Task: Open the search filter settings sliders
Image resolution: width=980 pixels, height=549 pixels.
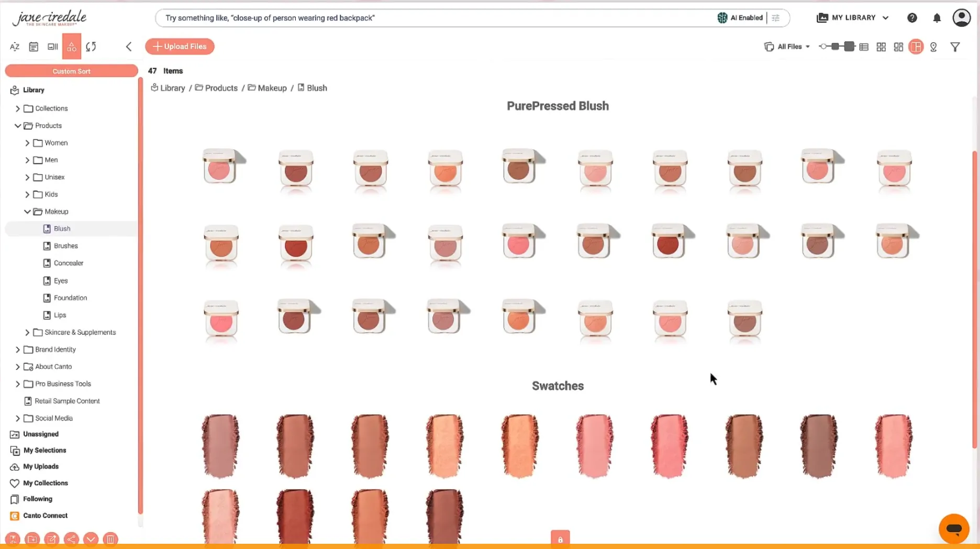Action: [776, 18]
